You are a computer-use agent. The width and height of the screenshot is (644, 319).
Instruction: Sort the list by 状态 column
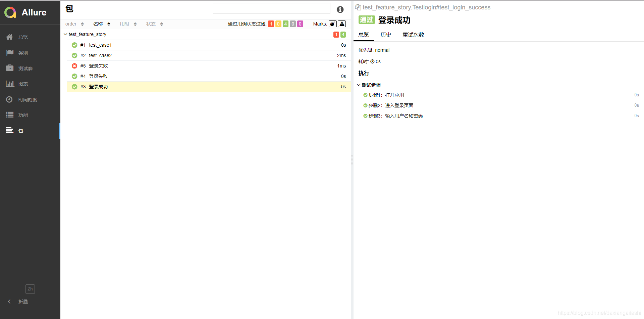(155, 24)
